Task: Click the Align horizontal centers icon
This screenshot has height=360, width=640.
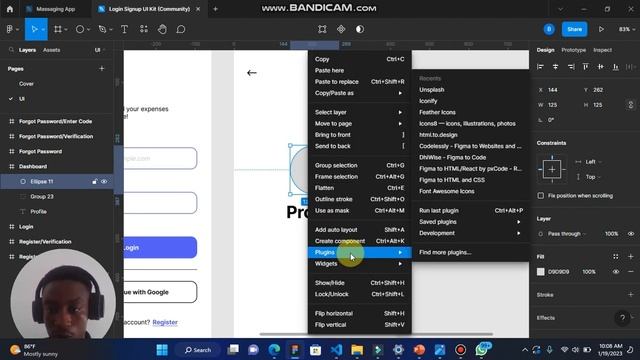Action: coord(555,67)
